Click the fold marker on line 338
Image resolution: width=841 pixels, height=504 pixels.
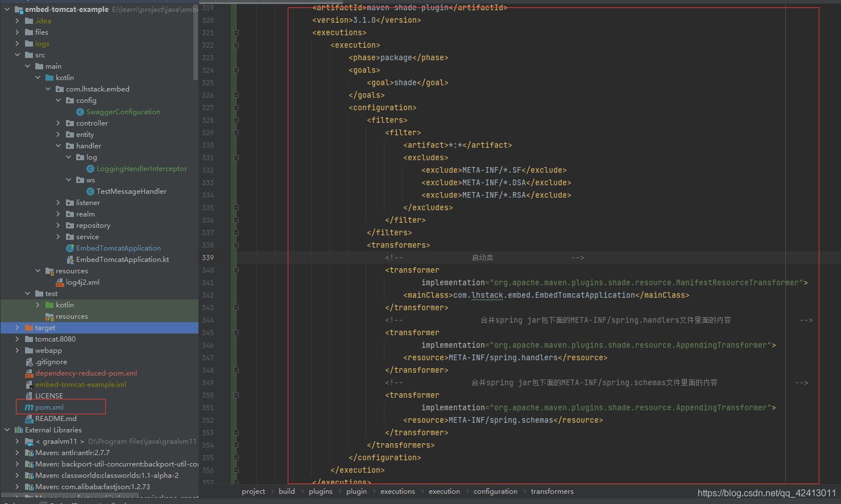(236, 245)
